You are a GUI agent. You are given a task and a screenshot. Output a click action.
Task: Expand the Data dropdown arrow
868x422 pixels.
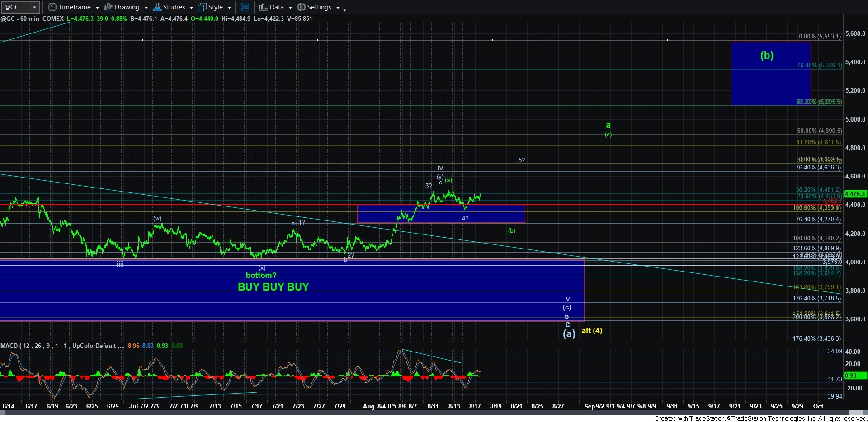click(x=290, y=8)
